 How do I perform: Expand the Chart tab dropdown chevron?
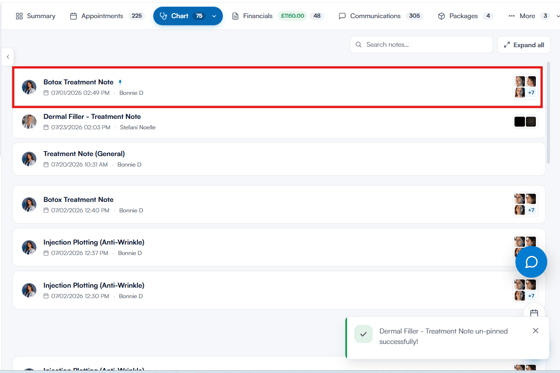point(214,16)
